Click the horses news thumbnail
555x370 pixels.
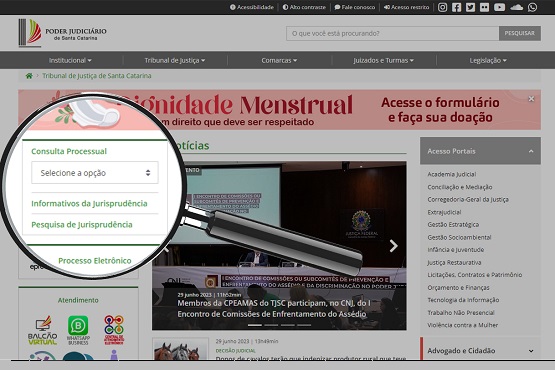tap(181, 349)
